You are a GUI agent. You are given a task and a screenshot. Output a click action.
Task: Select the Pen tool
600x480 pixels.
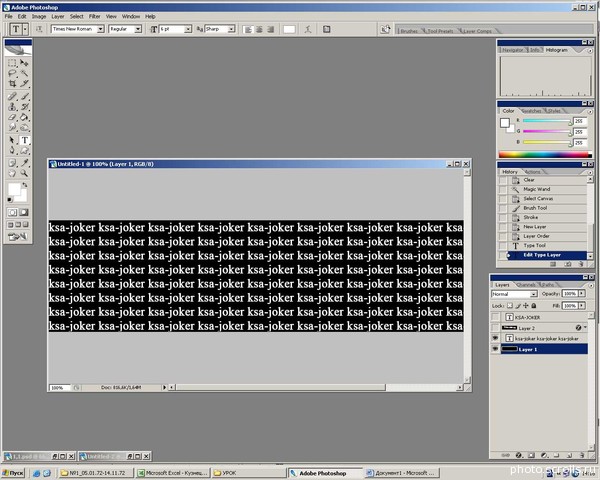point(12,150)
